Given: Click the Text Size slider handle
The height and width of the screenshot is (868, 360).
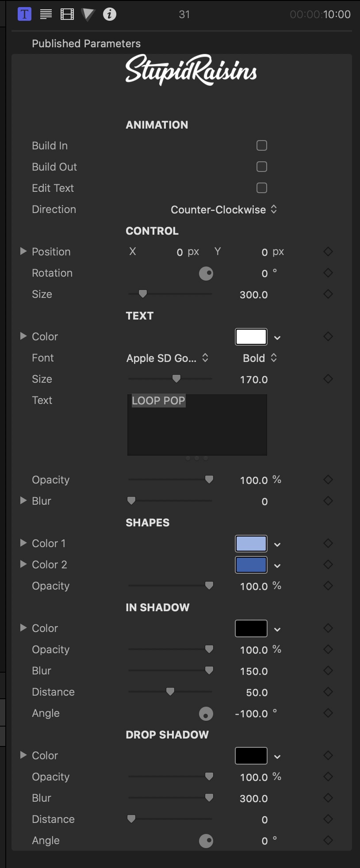Looking at the screenshot, I should click(x=176, y=379).
